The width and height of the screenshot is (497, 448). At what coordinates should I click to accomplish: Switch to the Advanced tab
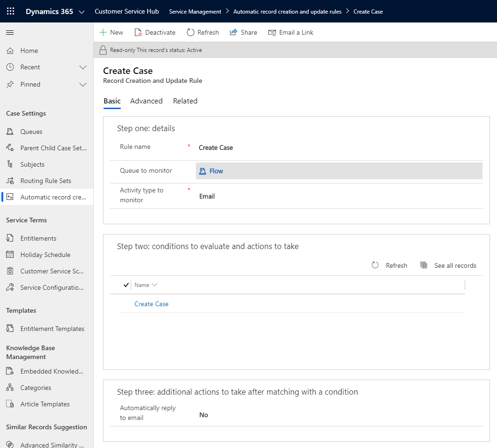pyautogui.click(x=146, y=101)
